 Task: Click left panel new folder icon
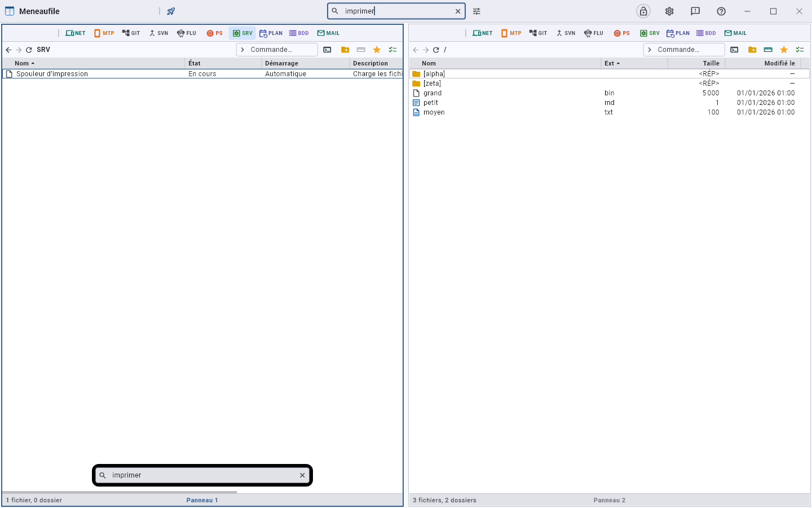(345, 50)
